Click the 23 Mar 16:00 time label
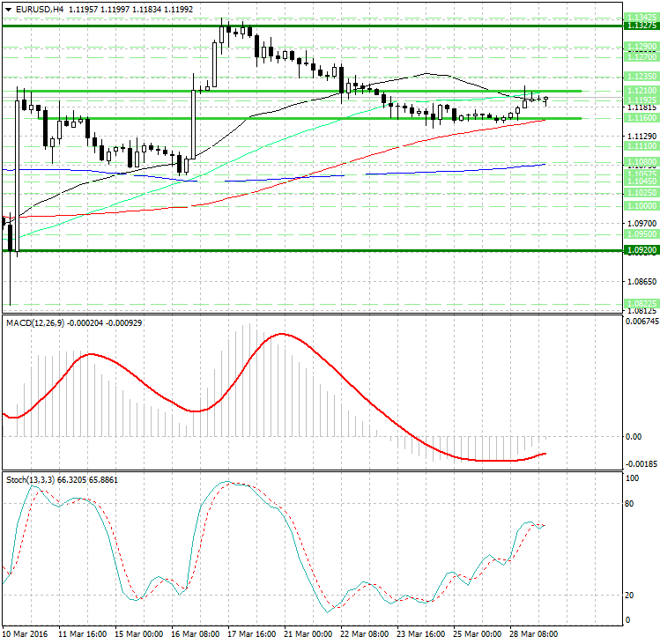Screen dimensions: 660x644 [421, 634]
